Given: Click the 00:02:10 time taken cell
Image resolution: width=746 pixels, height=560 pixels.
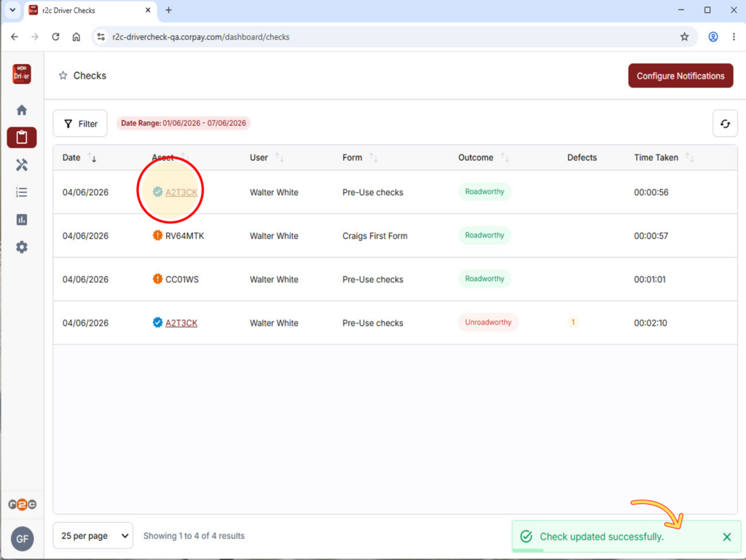Looking at the screenshot, I should [x=651, y=323].
